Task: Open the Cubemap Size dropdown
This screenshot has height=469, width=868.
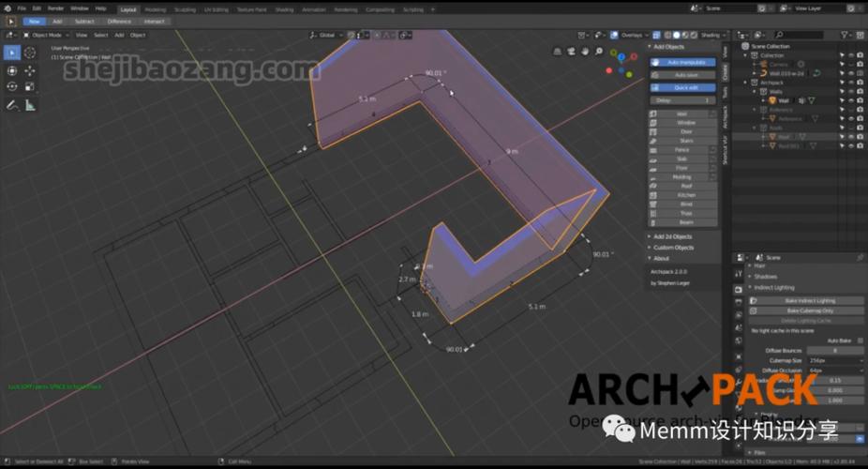Action: [x=835, y=360]
